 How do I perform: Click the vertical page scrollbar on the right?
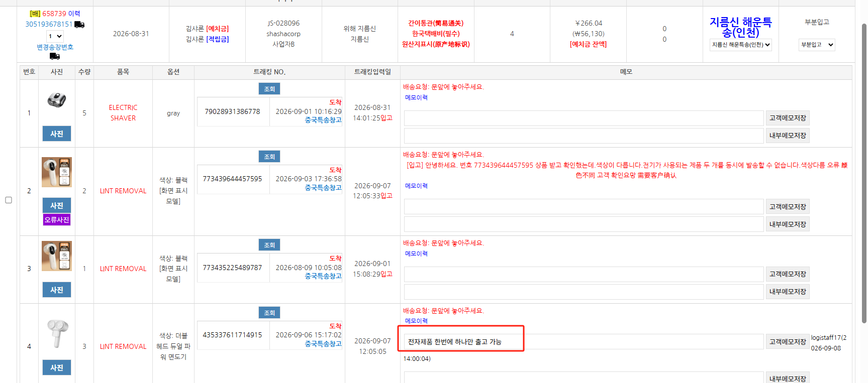pyautogui.click(x=864, y=173)
